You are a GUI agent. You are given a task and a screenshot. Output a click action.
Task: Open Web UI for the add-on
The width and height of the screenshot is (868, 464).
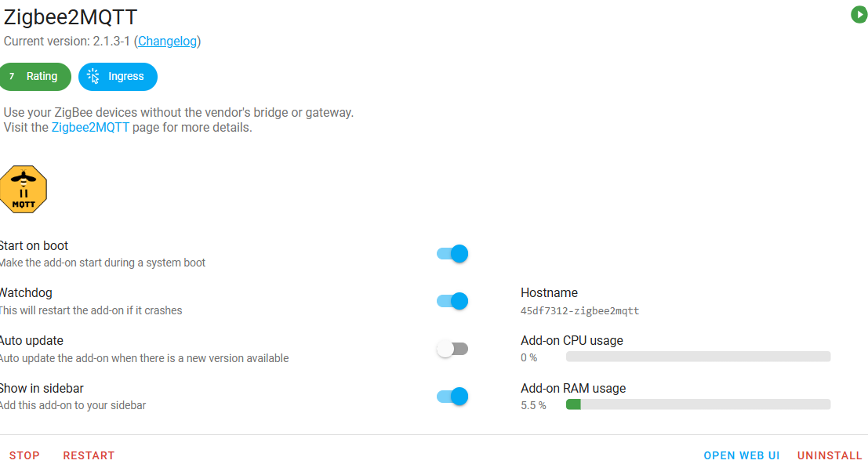point(741,455)
